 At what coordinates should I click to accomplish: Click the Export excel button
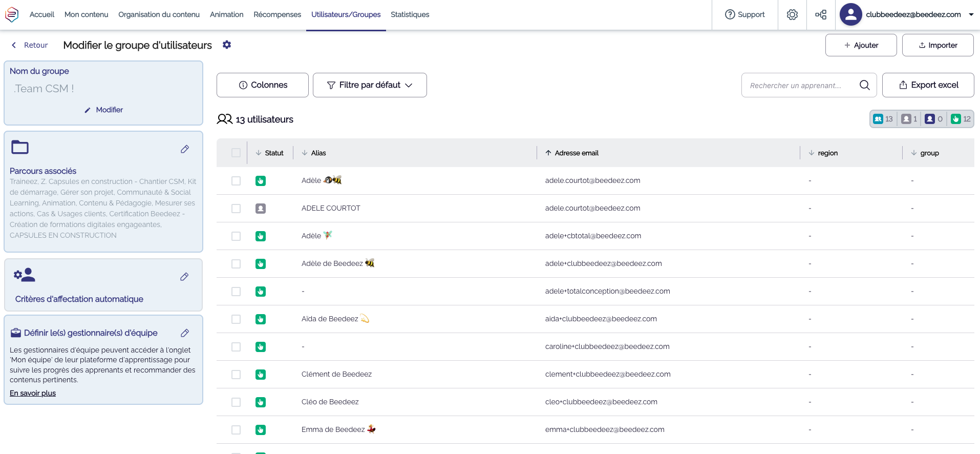(928, 85)
